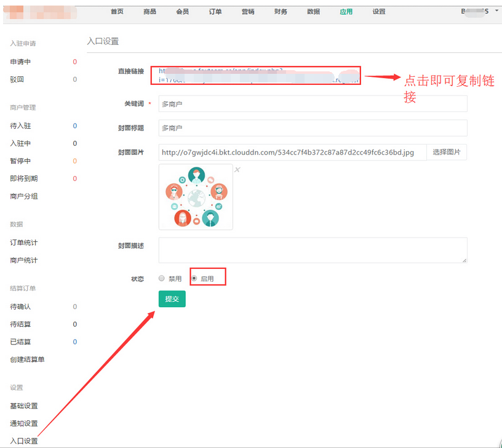Click the 提交 submit button
This screenshot has width=502, height=448.
pos(172,299)
